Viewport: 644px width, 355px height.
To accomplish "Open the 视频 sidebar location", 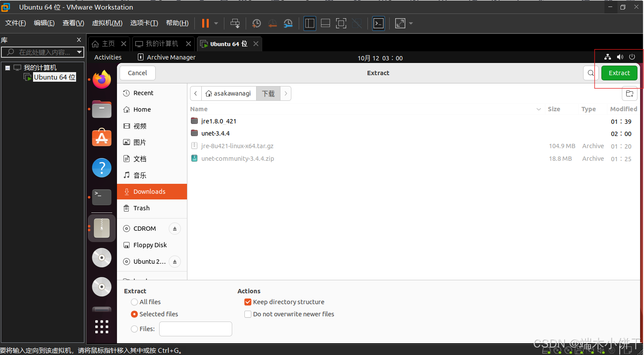I will pyautogui.click(x=152, y=126).
